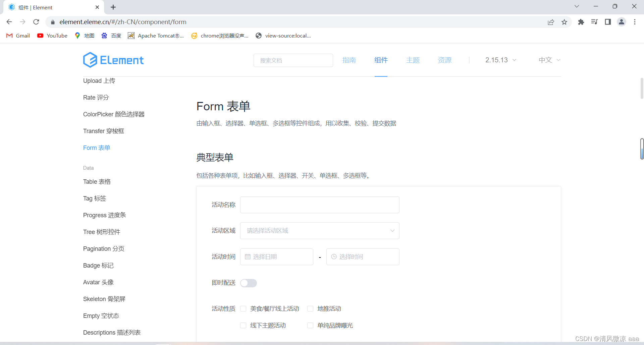The image size is (644, 345).
Task: Open Tag 标签 in sidebar
Action: tap(95, 198)
